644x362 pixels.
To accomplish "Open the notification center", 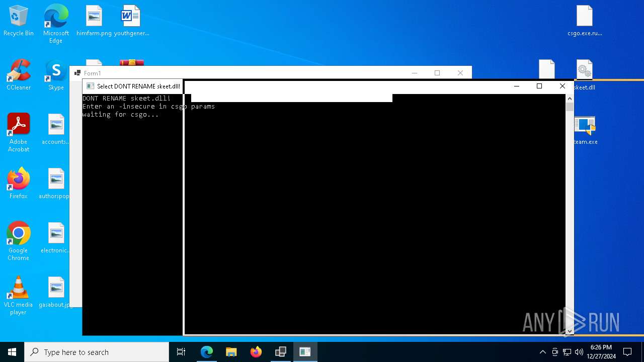I will (x=627, y=352).
